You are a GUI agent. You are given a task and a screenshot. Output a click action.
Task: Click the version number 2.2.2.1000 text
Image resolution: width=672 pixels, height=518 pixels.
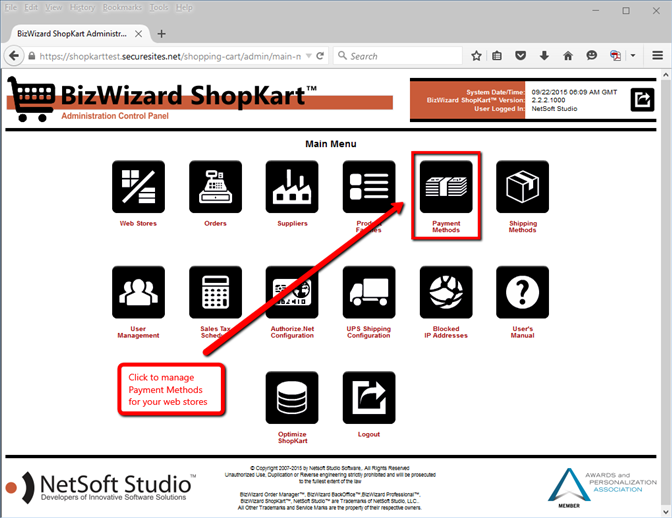point(549,100)
